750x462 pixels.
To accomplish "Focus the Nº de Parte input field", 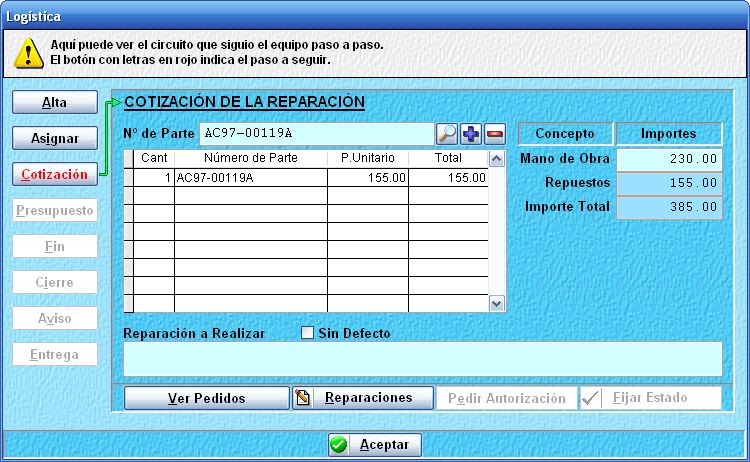I will tap(317, 133).
